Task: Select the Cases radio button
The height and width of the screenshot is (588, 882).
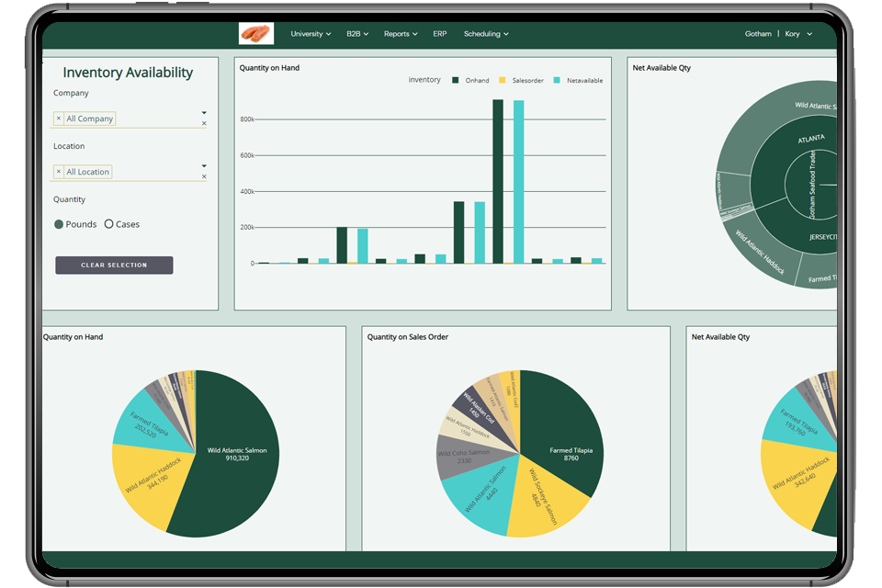Action: click(107, 223)
